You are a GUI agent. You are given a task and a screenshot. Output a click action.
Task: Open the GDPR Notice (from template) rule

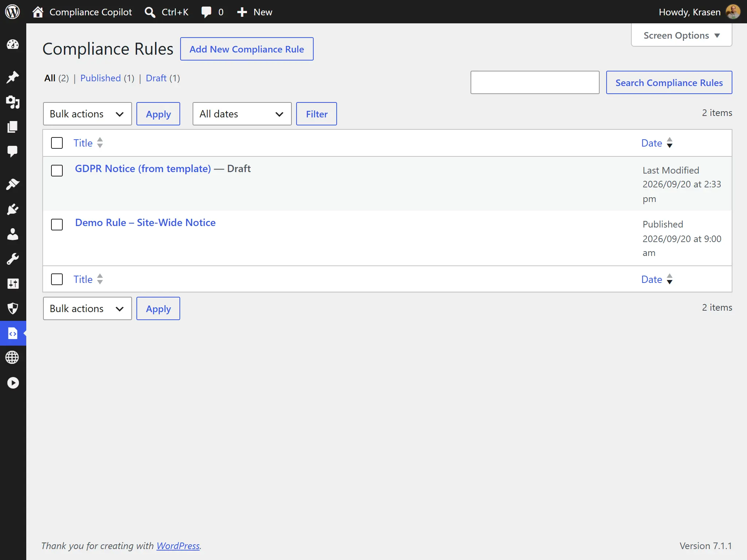click(x=143, y=168)
